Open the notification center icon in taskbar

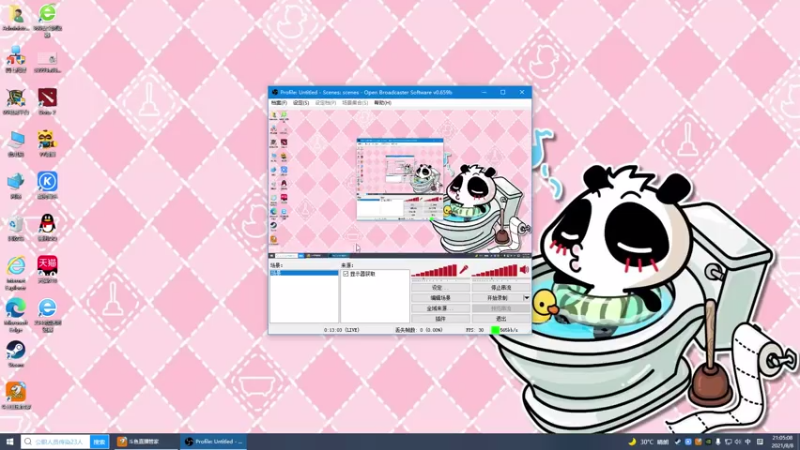click(x=760, y=442)
